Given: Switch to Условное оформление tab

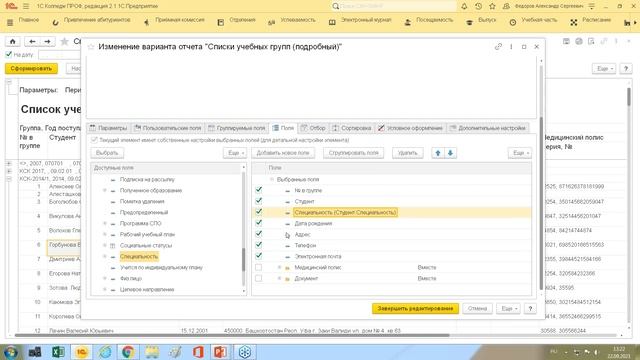Looking at the screenshot, I should [410, 128].
